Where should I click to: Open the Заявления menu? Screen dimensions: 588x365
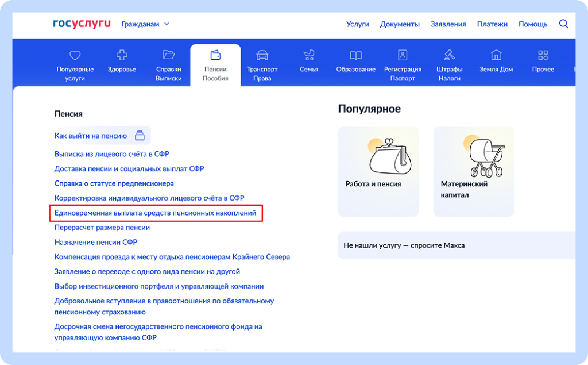point(448,24)
